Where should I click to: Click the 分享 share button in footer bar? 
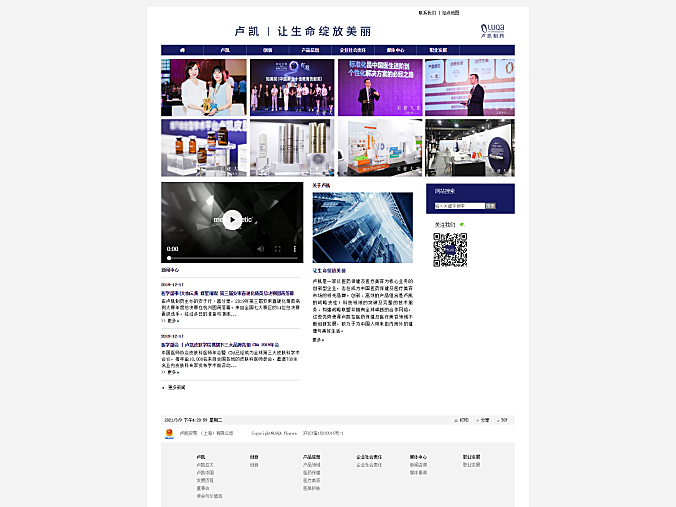(482, 420)
